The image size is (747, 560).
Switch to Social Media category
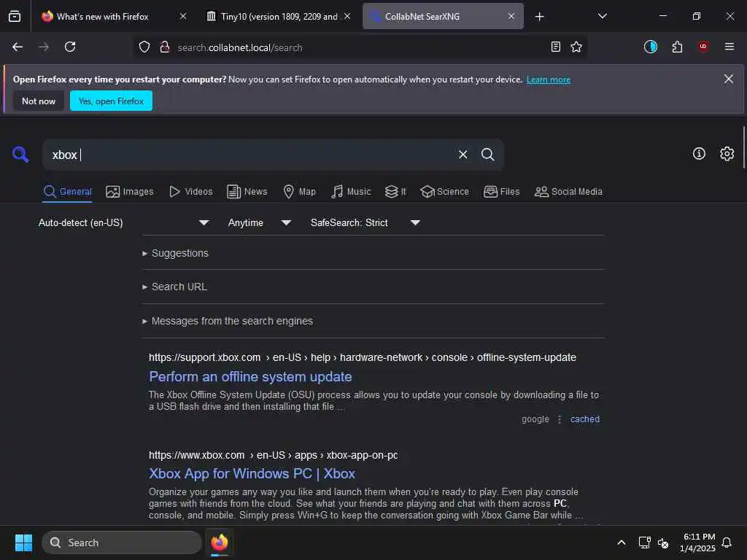pos(568,192)
